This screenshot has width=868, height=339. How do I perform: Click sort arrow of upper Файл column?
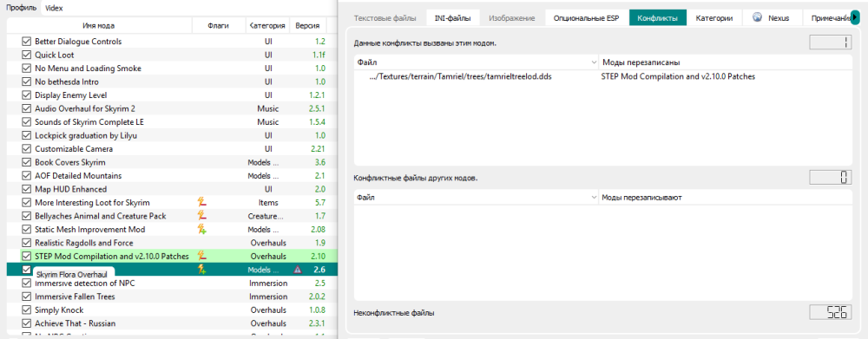594,62
